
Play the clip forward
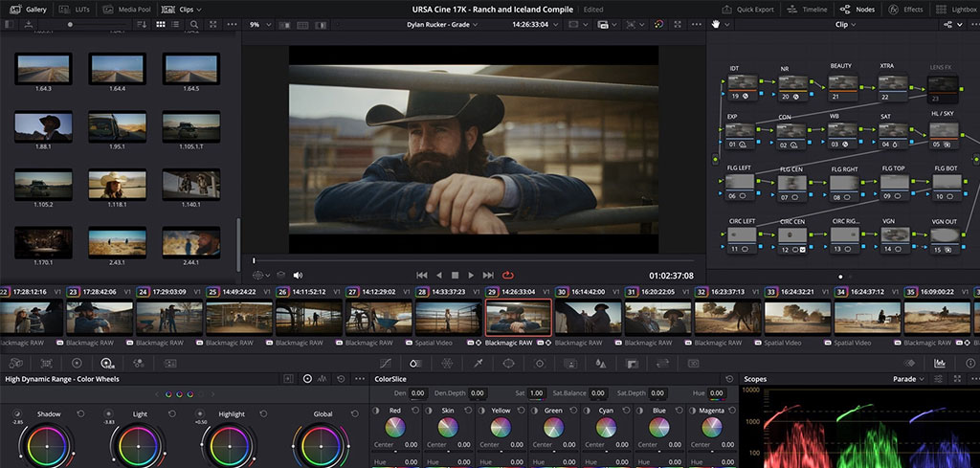point(471,275)
